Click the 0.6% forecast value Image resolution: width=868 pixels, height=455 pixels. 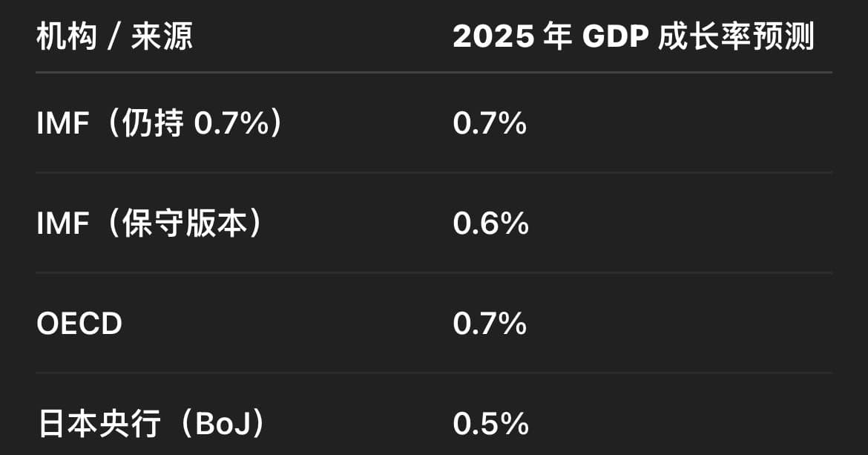pos(490,223)
